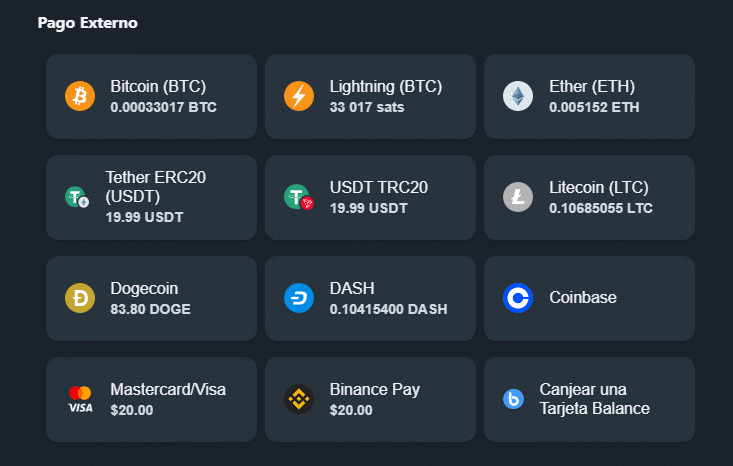Viewport: 733px width, 466px height.
Task: Click the orange Bitcoin logo icon
Action: click(80, 96)
